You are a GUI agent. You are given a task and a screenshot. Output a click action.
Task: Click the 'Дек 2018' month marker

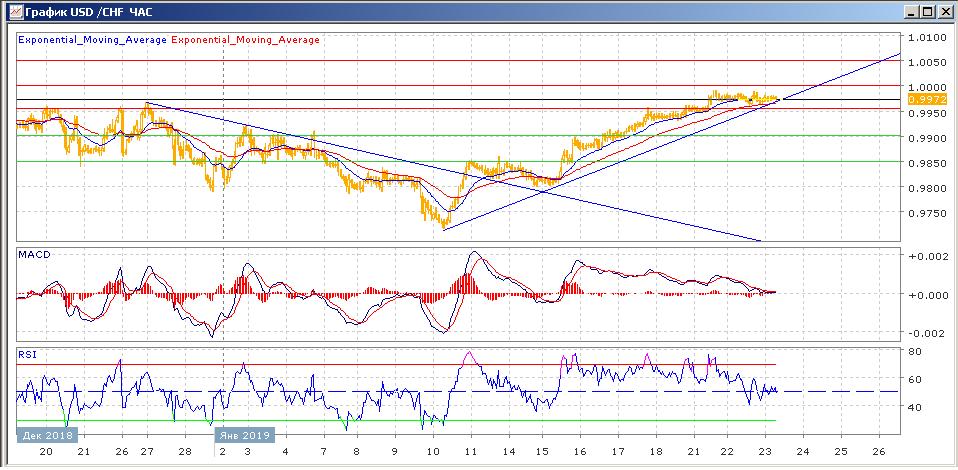48,436
